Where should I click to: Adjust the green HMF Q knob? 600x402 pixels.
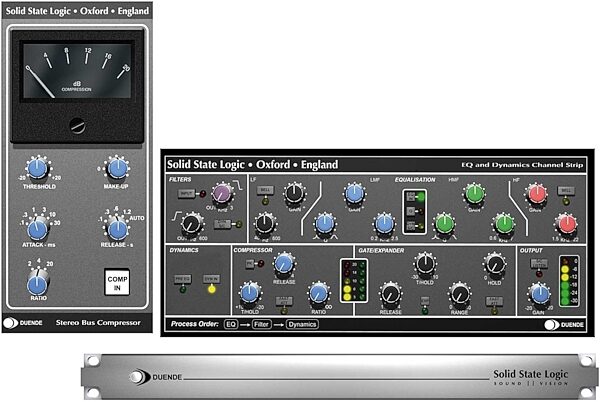pyautogui.click(x=444, y=224)
